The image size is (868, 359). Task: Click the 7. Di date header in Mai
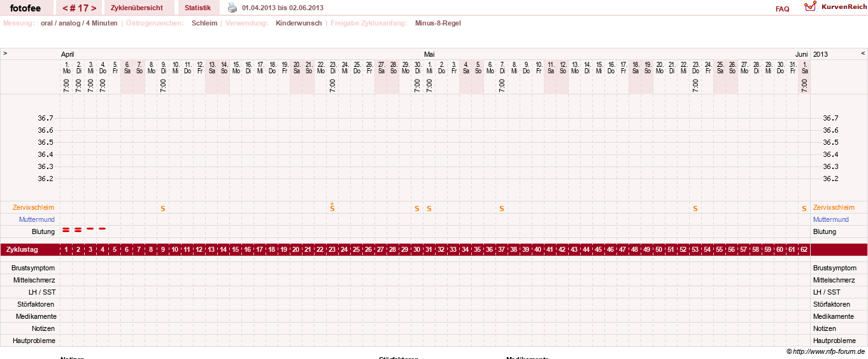(x=502, y=67)
